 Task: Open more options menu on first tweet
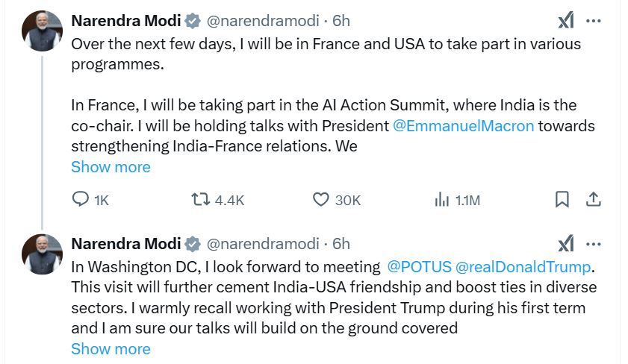(x=594, y=22)
